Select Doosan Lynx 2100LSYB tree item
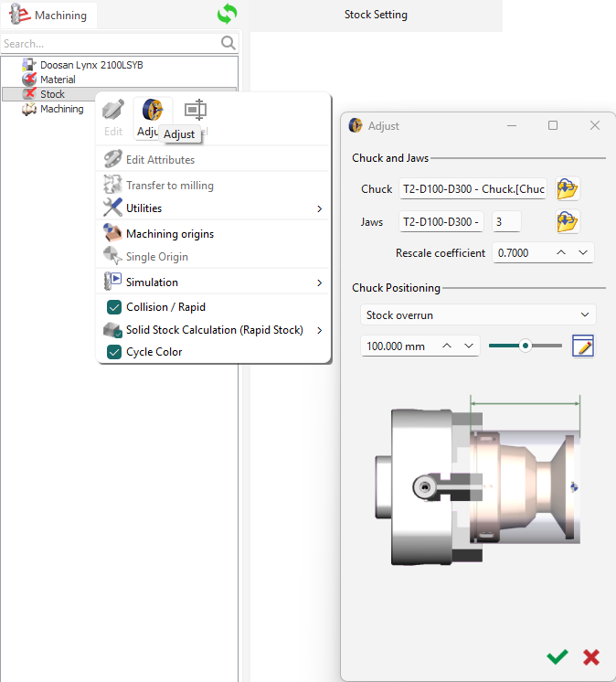Image resolution: width=616 pixels, height=682 pixels. tap(91, 65)
